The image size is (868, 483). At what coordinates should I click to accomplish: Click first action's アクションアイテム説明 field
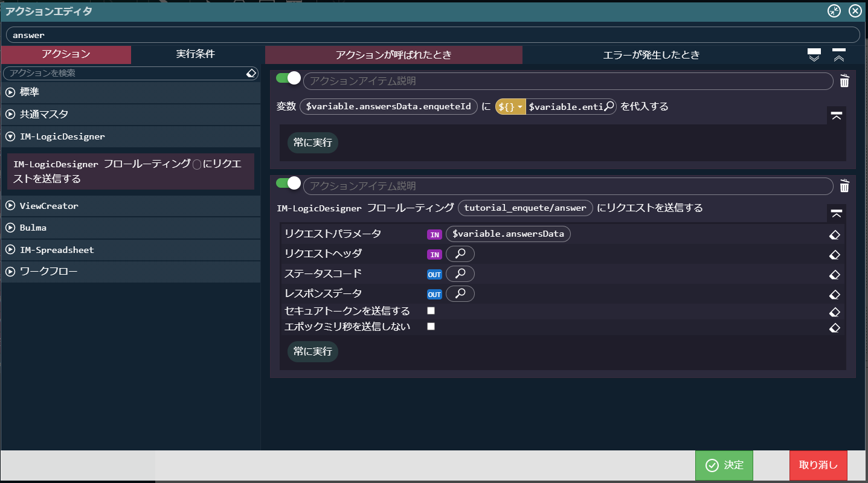coord(568,81)
